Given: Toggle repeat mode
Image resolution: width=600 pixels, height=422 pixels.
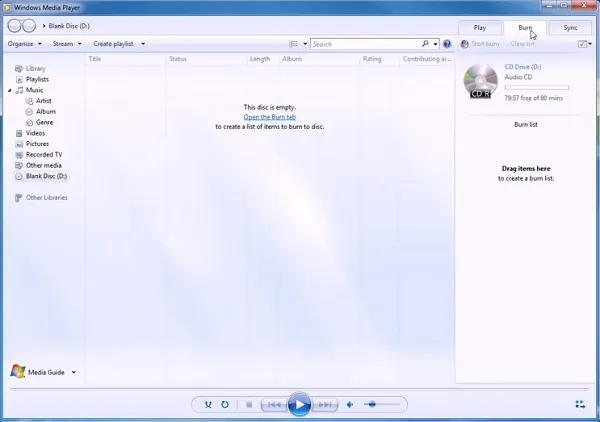Looking at the screenshot, I should coord(225,404).
